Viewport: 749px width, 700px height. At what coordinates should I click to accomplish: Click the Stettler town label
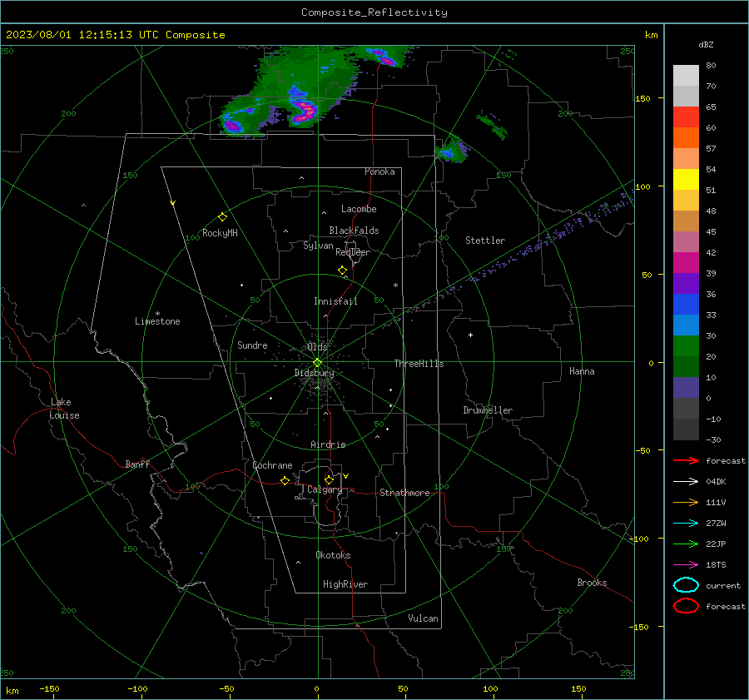(485, 241)
